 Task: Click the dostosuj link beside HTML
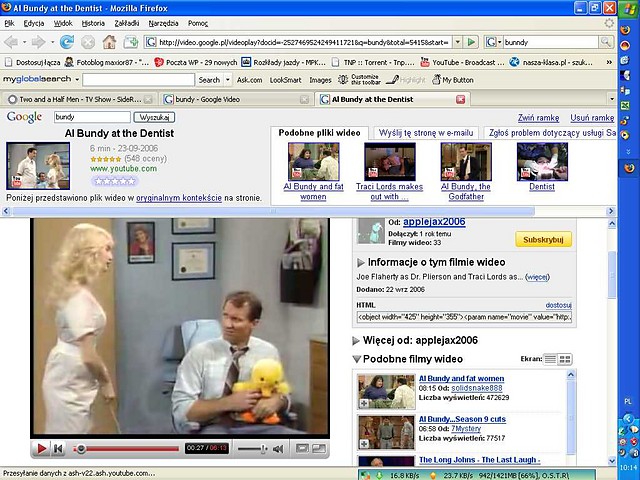558,305
